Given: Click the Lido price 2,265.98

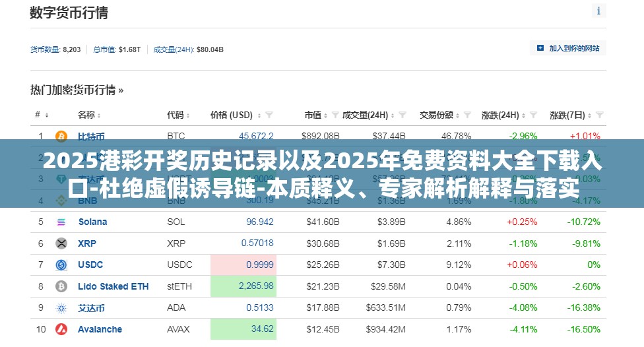Looking at the screenshot, I should click(256, 286).
